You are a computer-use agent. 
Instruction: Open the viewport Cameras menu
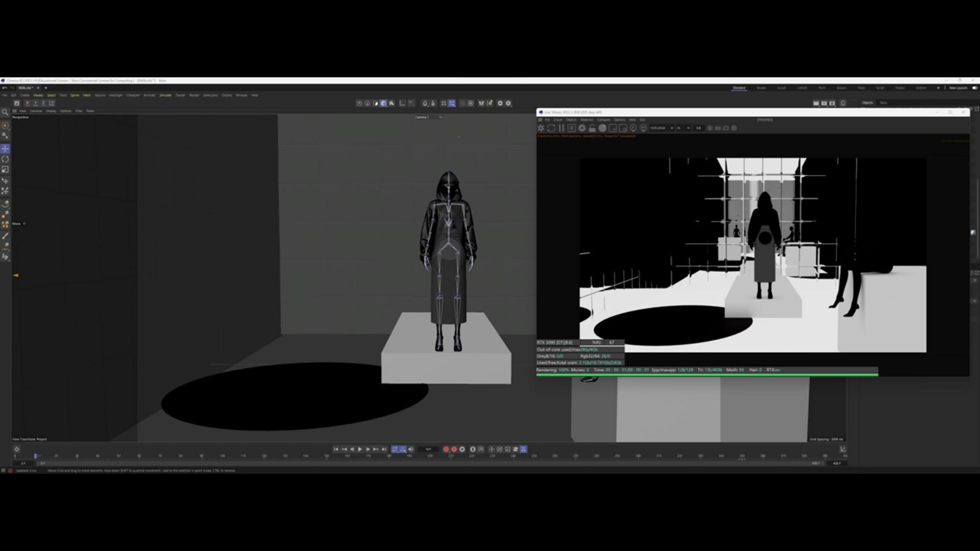(36, 111)
